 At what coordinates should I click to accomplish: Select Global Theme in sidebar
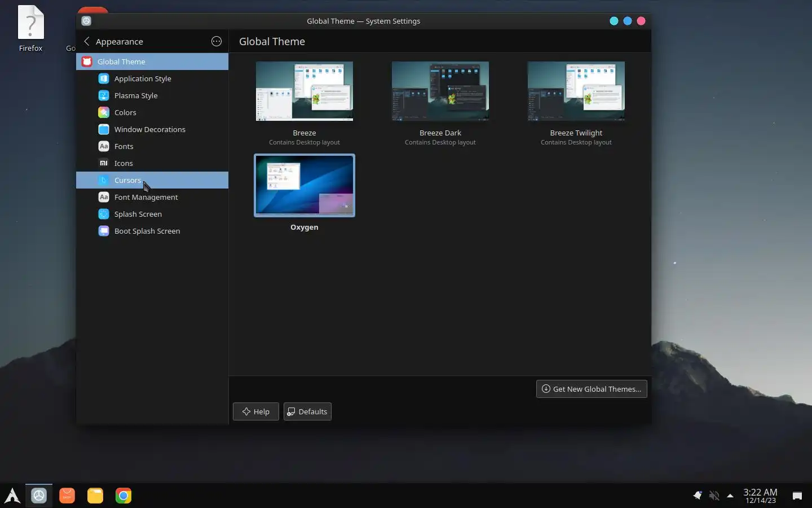[152, 62]
